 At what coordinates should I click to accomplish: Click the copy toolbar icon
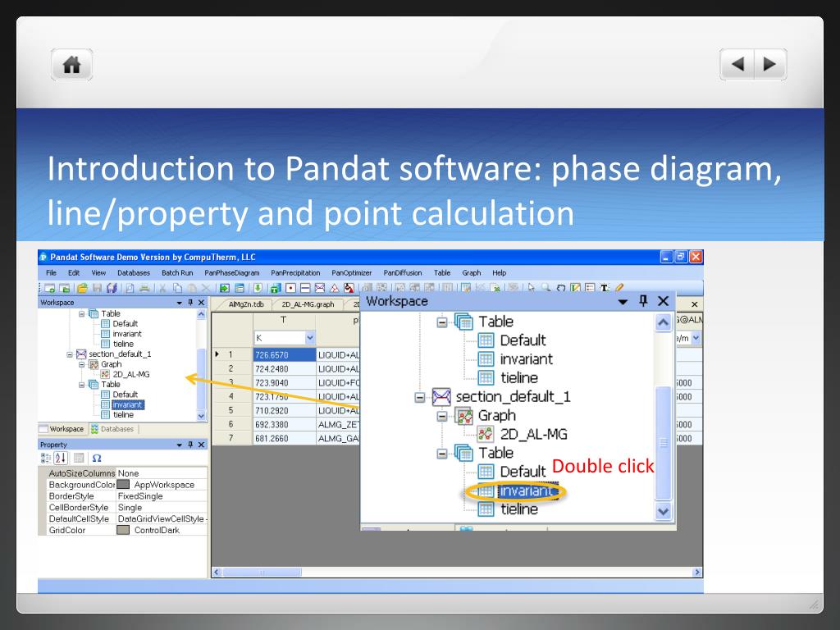point(177,288)
